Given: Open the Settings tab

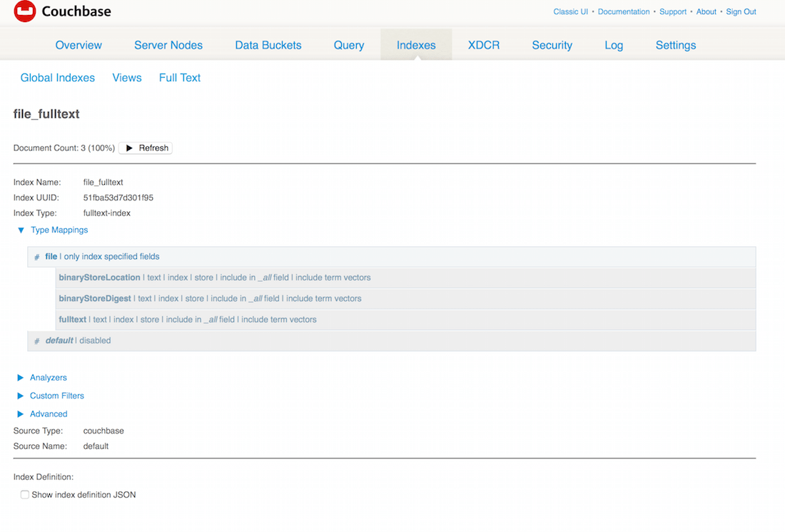Looking at the screenshot, I should 675,45.
